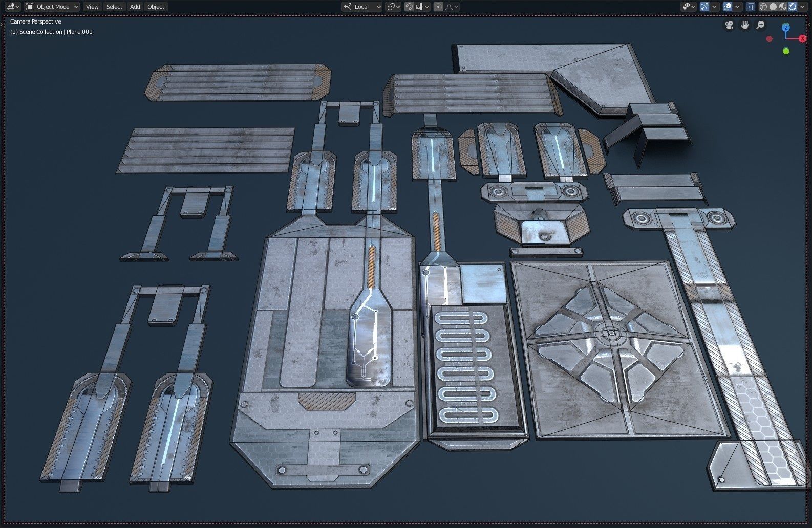Open the snapping options dropdown

click(x=422, y=7)
